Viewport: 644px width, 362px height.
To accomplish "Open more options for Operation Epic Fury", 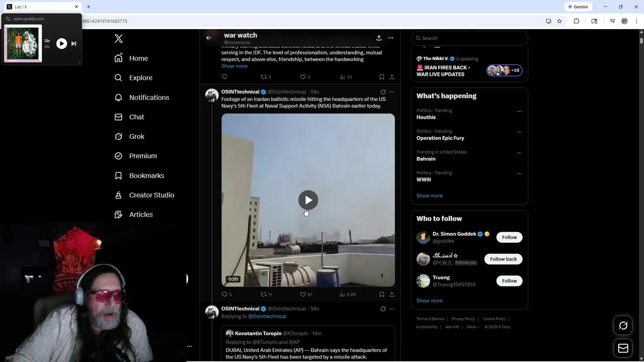I will pyautogui.click(x=519, y=132).
